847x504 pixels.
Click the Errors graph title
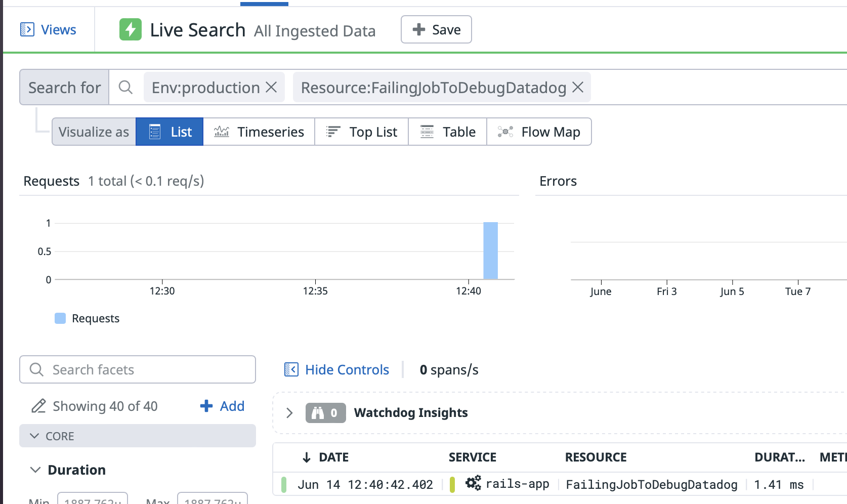click(558, 181)
